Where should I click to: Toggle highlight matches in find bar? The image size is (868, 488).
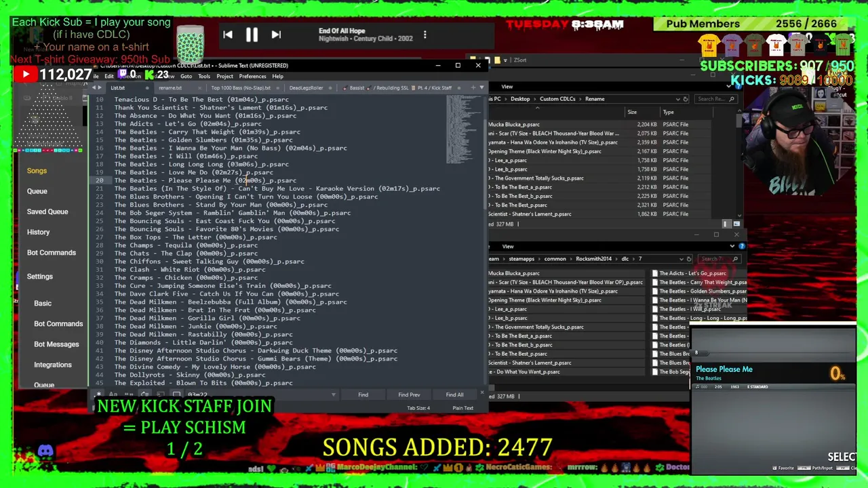177,394
